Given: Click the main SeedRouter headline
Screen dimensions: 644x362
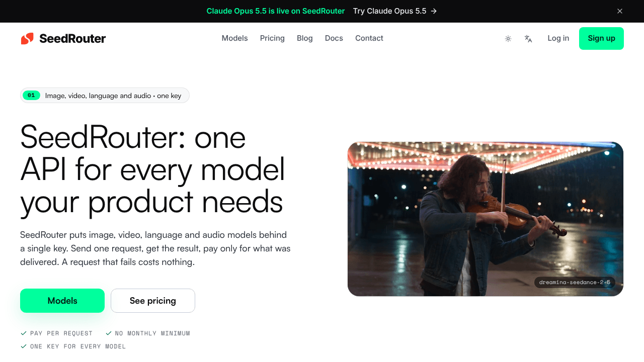Looking at the screenshot, I should pos(152,169).
